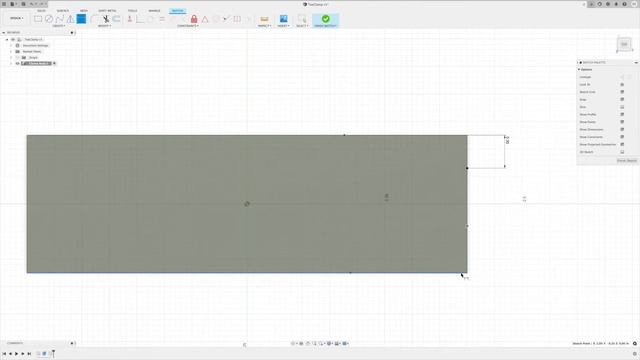Screen dimensions: 640x360
Task: Click the Job Status clock icon
Action: 608,4
